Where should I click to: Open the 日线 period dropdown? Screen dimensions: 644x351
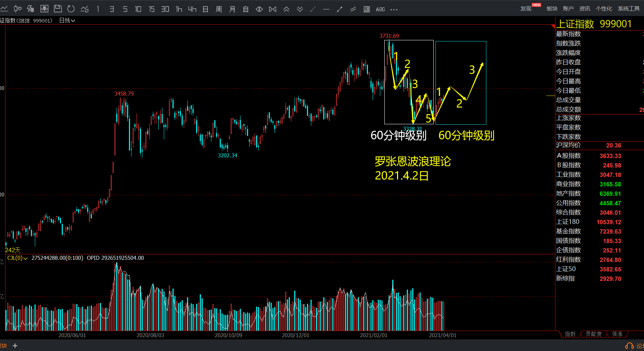coord(67,21)
